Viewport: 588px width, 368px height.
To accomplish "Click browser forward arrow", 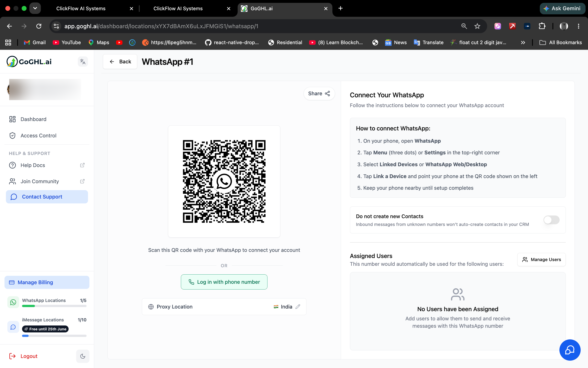I will pyautogui.click(x=24, y=26).
